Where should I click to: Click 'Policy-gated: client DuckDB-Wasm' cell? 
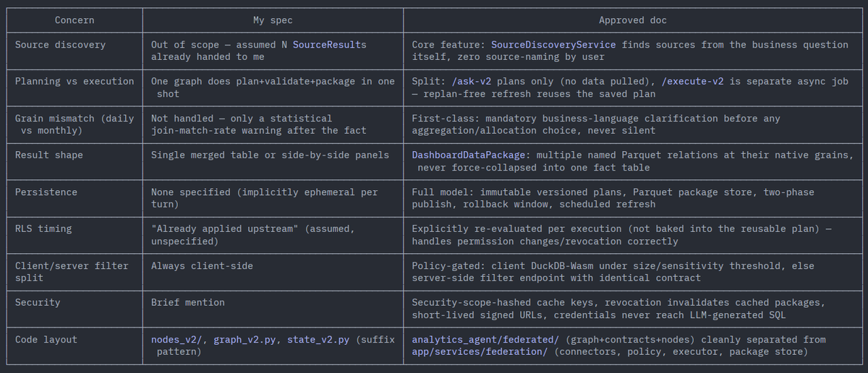[x=633, y=272]
